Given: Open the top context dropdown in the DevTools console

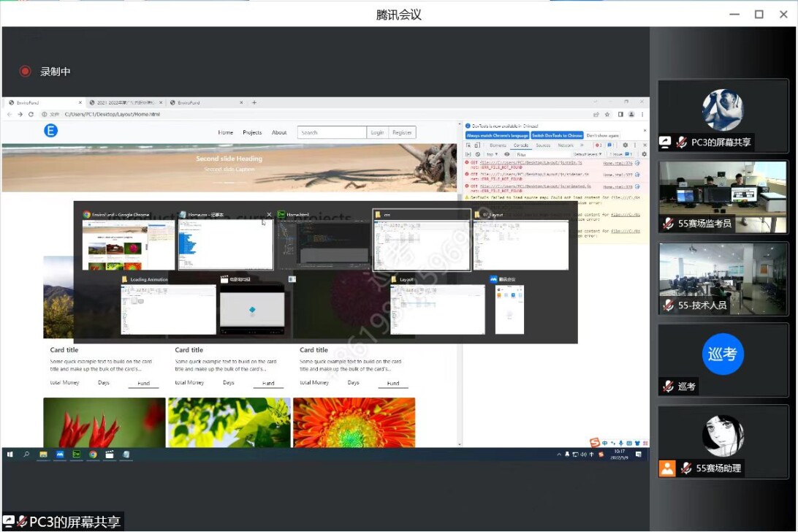Looking at the screenshot, I should point(492,154).
